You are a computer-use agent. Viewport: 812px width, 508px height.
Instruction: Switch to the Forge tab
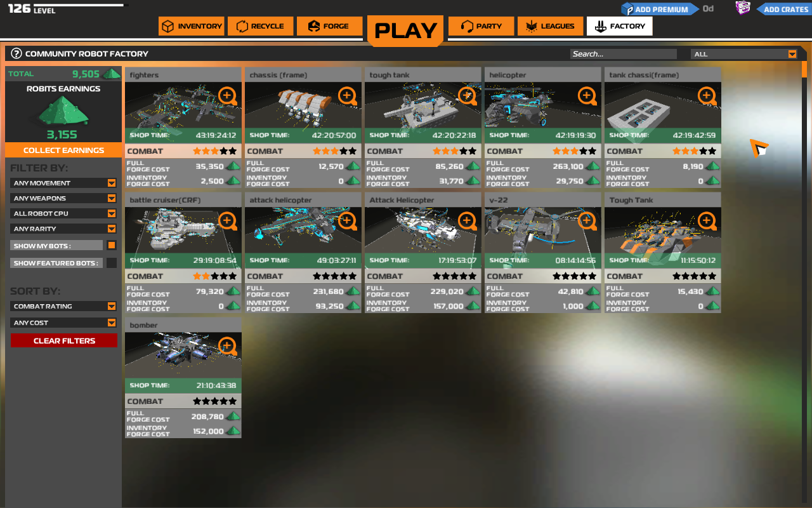click(x=329, y=26)
